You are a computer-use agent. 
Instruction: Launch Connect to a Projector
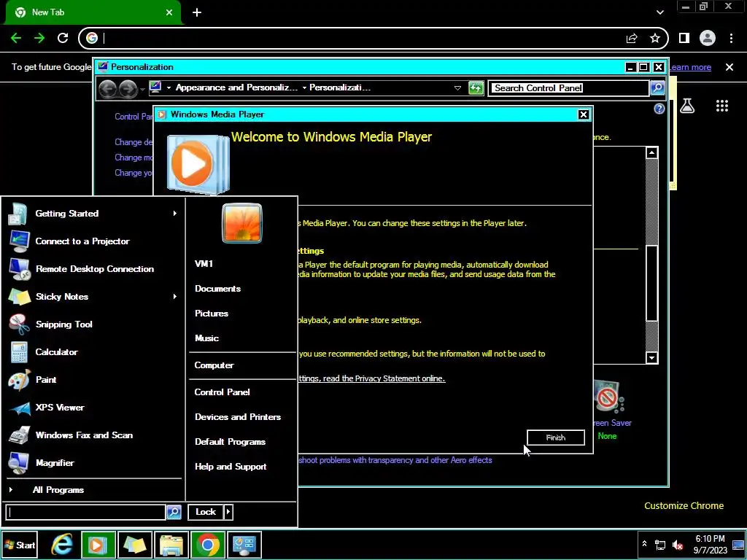tap(93, 241)
